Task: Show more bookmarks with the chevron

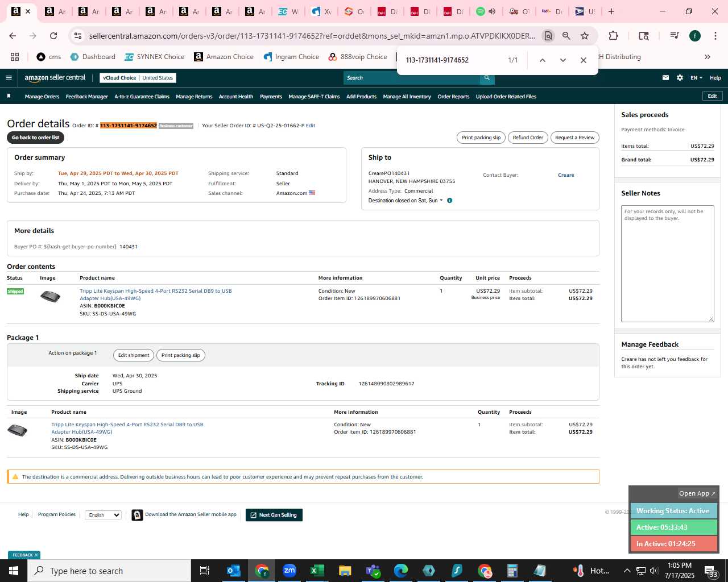Action: (708, 57)
